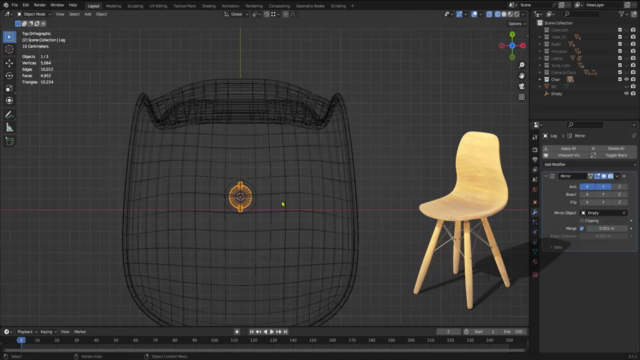
Task: Click the Viewport Vis button
Action: pos(566,156)
